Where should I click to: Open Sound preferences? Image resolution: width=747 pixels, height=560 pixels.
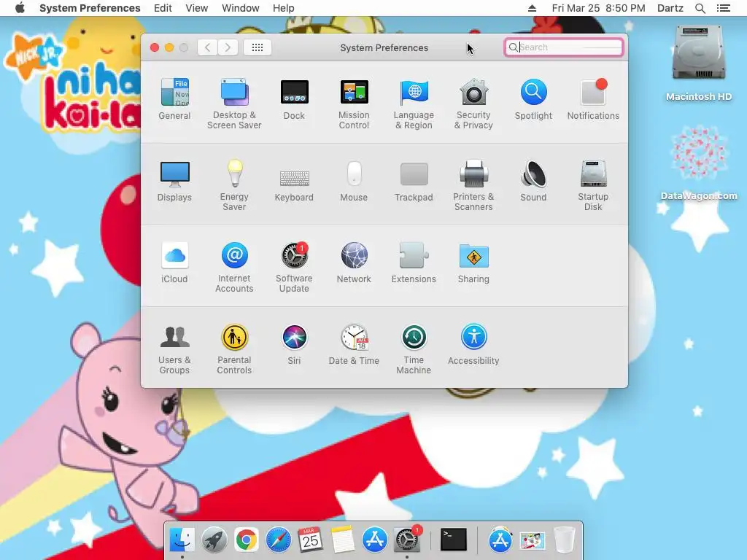pyautogui.click(x=533, y=181)
